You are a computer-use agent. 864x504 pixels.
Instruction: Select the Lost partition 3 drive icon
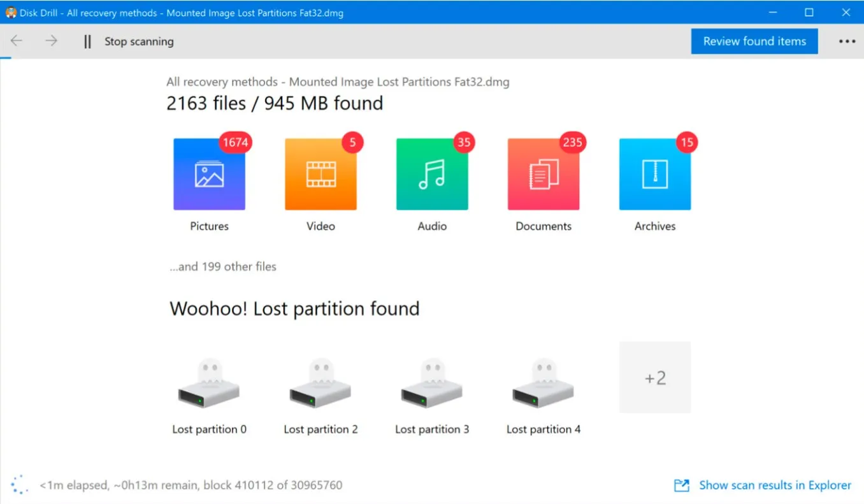point(432,384)
